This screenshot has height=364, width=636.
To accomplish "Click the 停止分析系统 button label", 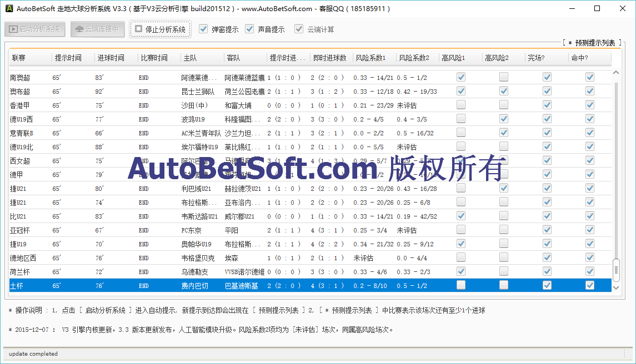I will click(166, 29).
